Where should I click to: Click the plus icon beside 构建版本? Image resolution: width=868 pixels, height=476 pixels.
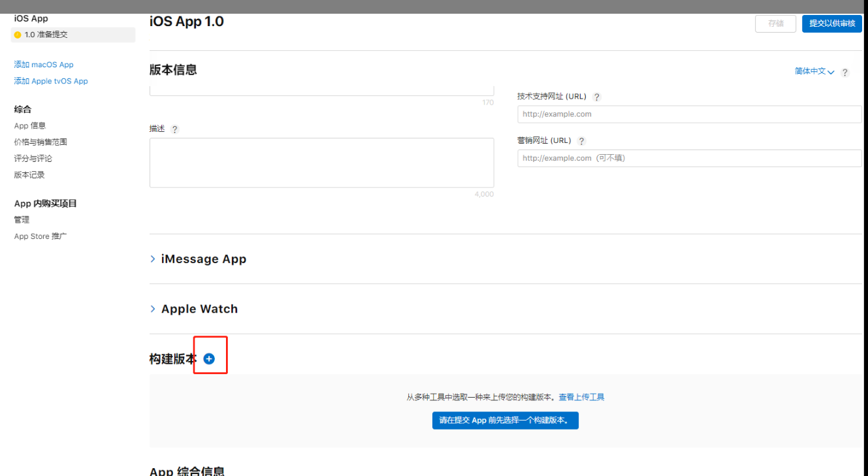(x=209, y=358)
